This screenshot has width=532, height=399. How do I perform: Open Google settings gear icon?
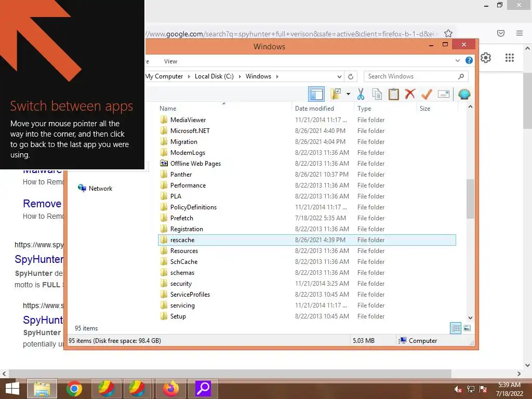(x=486, y=58)
